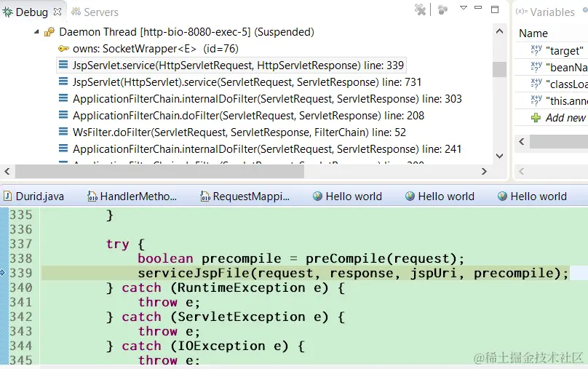Click the key icon next to owns: SocketWrapper
The image size is (588, 369).
pos(63,48)
